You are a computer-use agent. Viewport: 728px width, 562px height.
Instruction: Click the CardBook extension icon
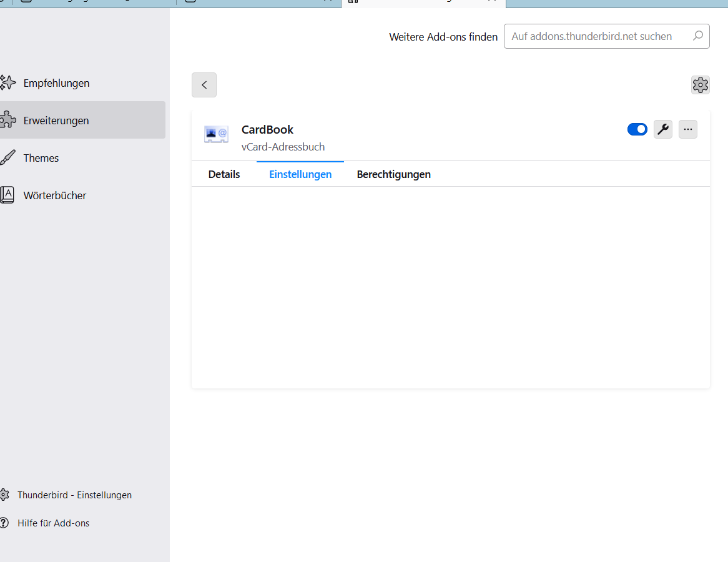(216, 135)
